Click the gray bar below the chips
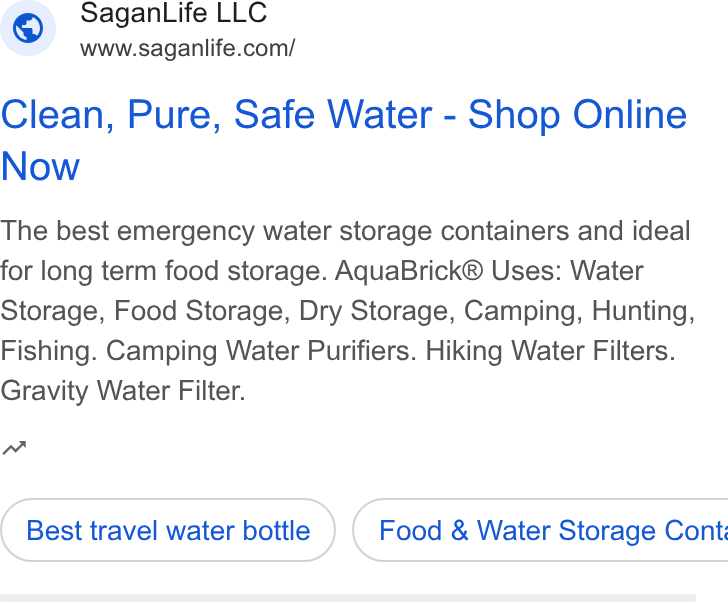This screenshot has height=602, width=728. [348, 598]
